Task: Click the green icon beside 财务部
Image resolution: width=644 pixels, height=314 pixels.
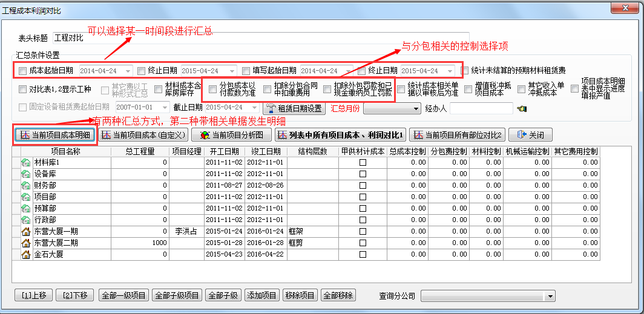Action: pos(26,185)
